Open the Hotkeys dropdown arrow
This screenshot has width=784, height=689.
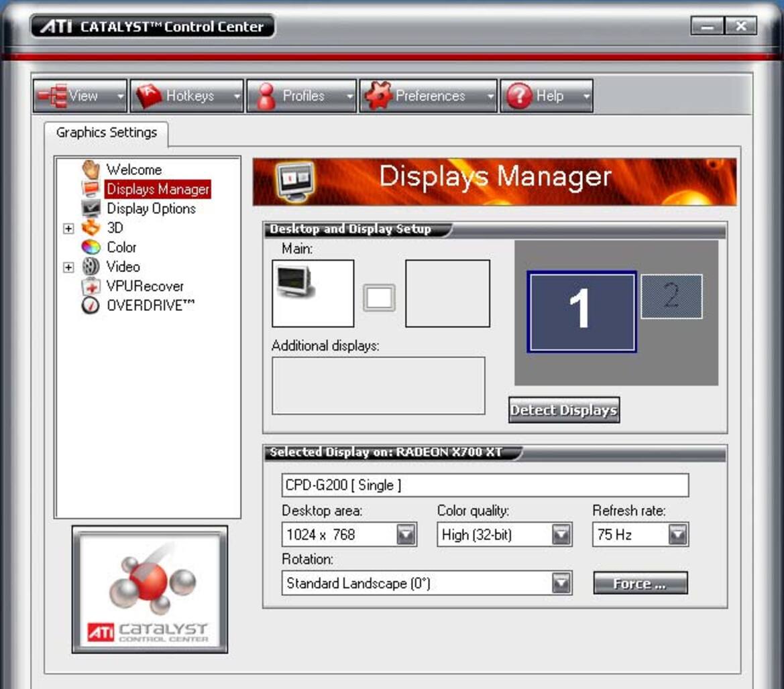pos(237,96)
